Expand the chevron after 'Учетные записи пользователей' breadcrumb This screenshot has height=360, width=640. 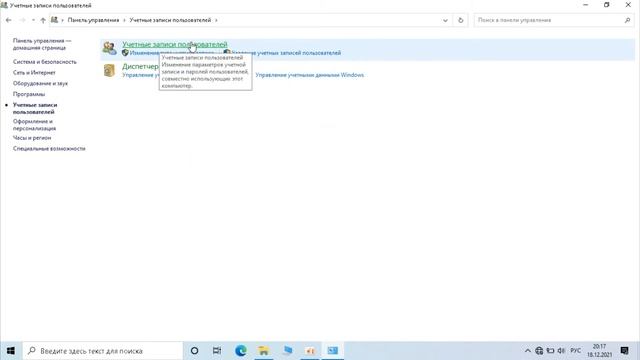click(216, 20)
